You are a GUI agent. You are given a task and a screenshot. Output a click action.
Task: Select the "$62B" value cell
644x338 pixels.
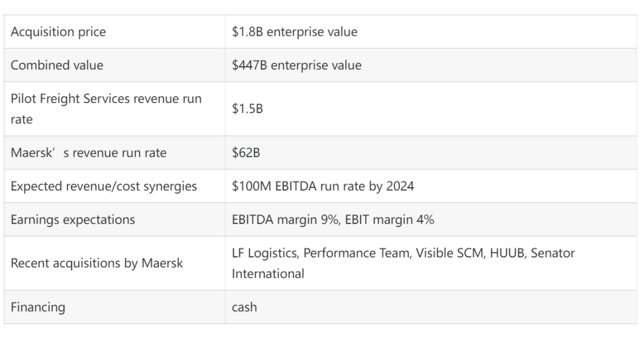[x=243, y=153]
